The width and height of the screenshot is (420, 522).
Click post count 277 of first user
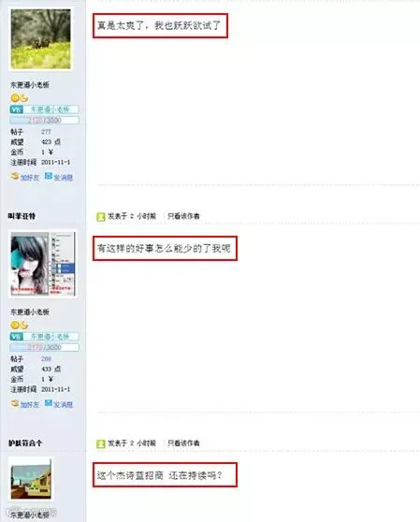click(46, 132)
